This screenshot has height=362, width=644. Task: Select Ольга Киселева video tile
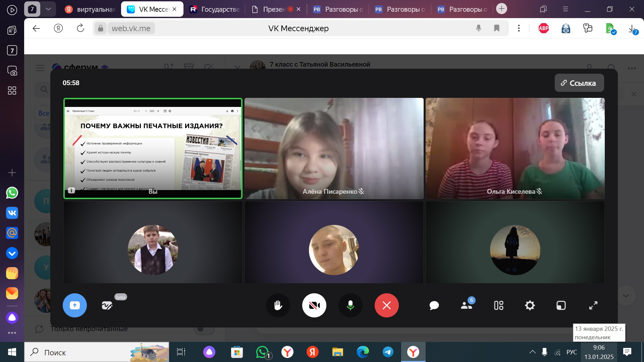point(515,148)
